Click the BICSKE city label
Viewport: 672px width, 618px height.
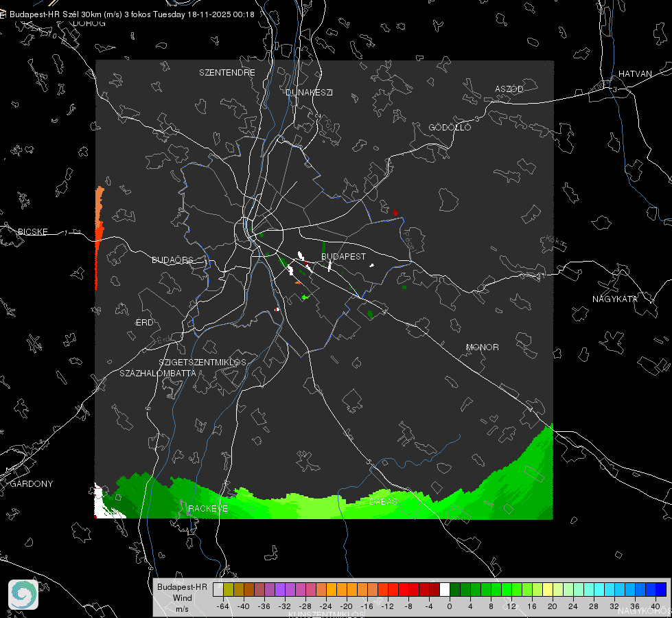(x=32, y=231)
